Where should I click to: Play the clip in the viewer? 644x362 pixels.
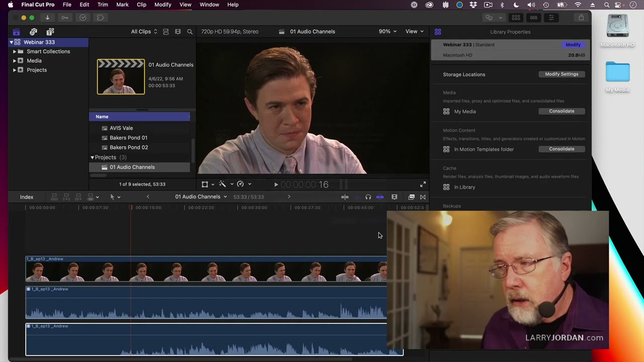pos(276,185)
